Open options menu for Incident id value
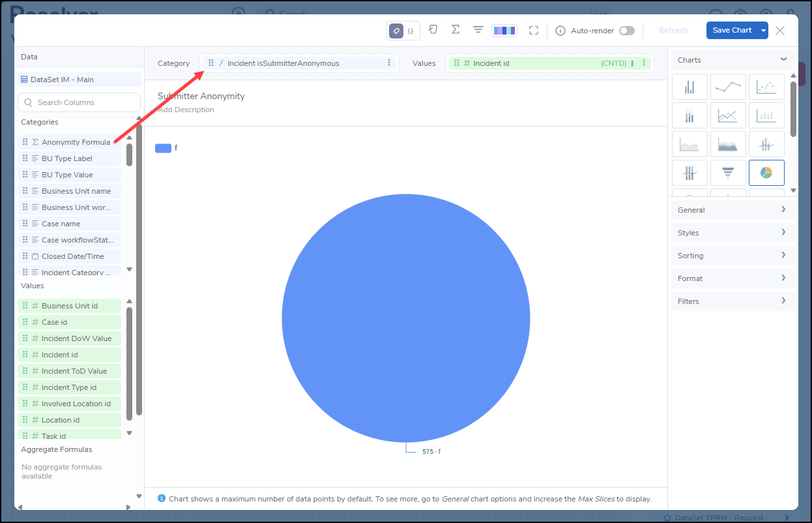The image size is (812, 523). coord(644,63)
